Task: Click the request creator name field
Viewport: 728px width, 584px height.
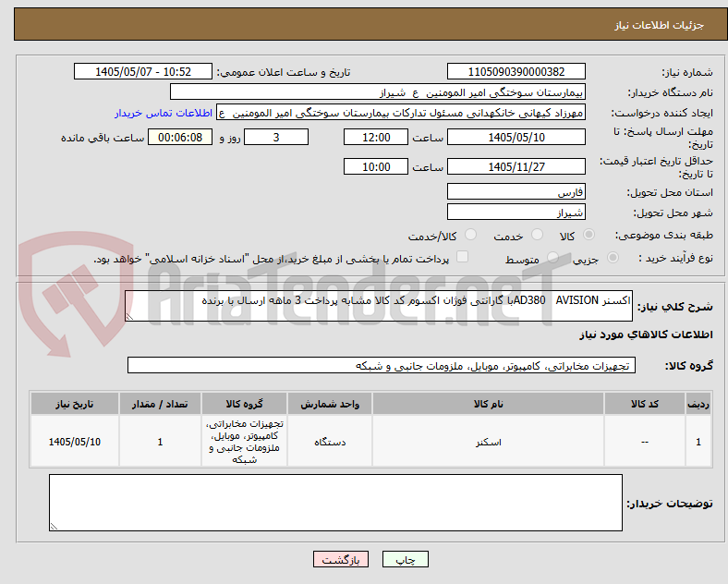Action: pos(401,113)
